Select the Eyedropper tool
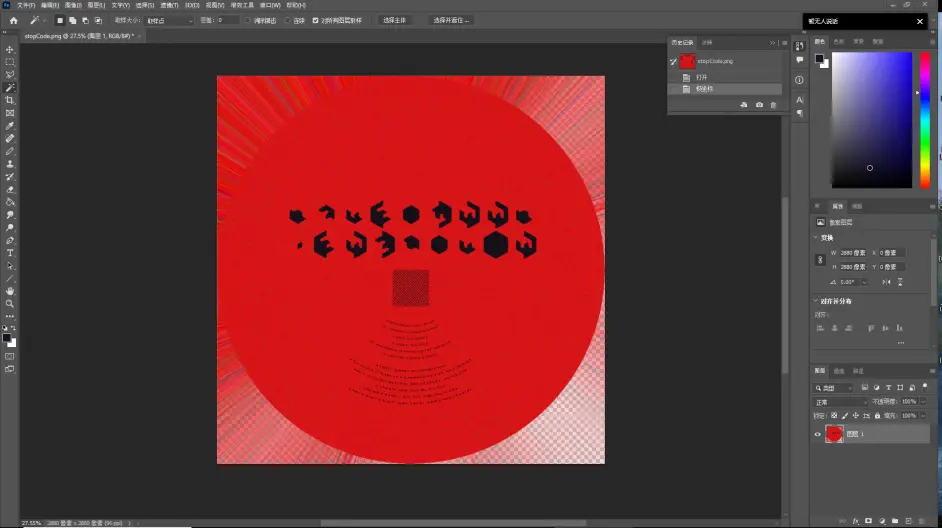942x528 pixels. [x=10, y=126]
